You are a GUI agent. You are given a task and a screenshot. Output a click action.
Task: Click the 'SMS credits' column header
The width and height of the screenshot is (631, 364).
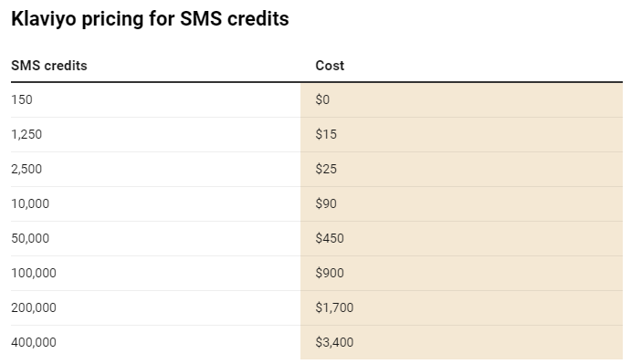(x=49, y=66)
